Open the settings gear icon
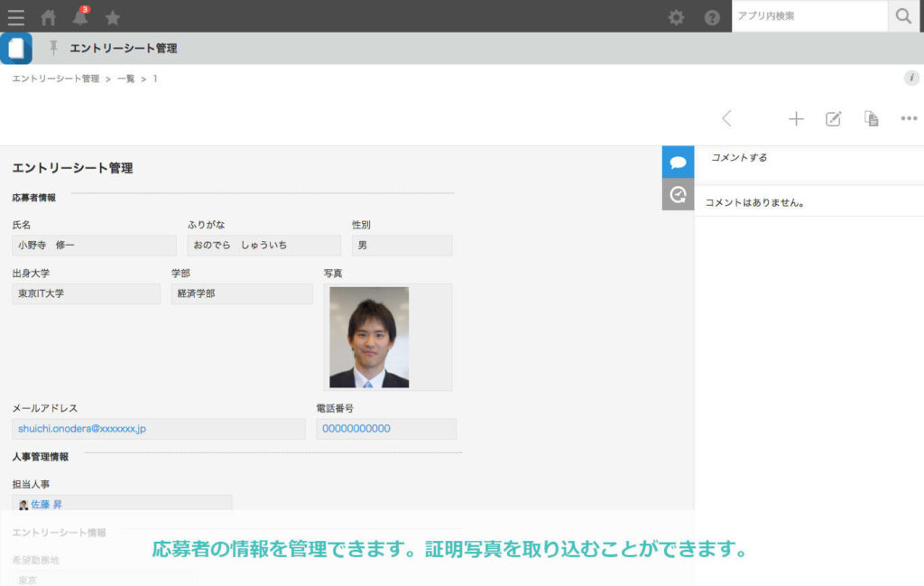Screen dimensions: 924x586 point(676,17)
